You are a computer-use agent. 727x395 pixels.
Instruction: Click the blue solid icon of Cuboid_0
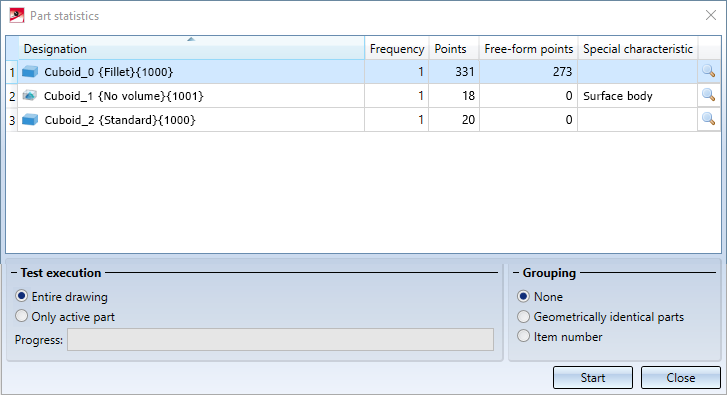(30, 72)
